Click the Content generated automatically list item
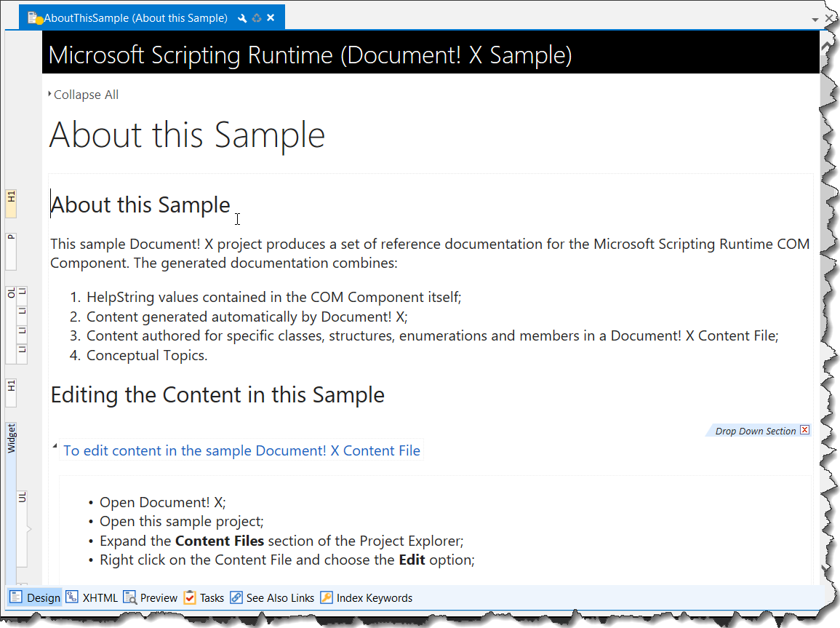The image size is (840, 628). (x=247, y=317)
